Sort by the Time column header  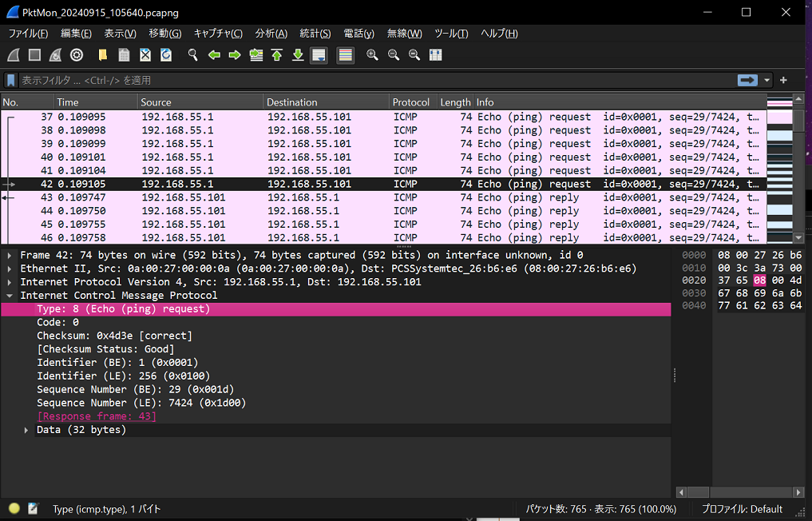coord(96,102)
